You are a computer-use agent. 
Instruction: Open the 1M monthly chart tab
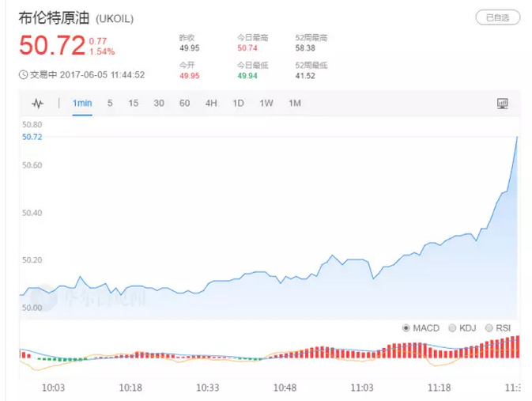295,104
